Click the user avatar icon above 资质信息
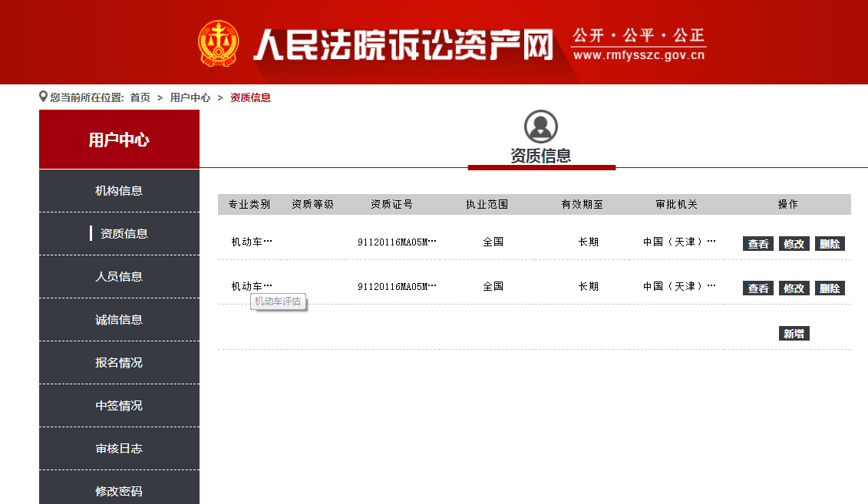Screen dimensions: 868x504 coord(541,127)
